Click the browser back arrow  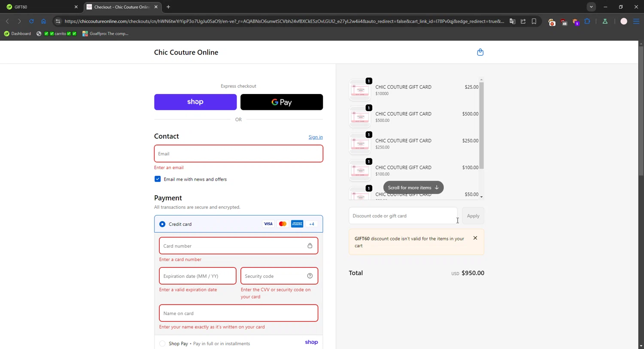[7, 21]
